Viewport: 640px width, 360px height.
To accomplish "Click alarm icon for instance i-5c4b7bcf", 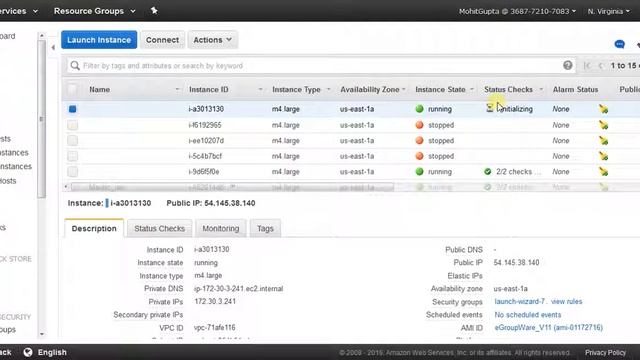I will pos(603,156).
